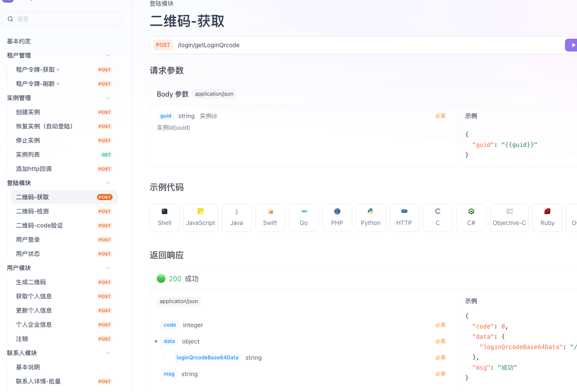
Task: View the Go sample code
Action: coord(303,217)
